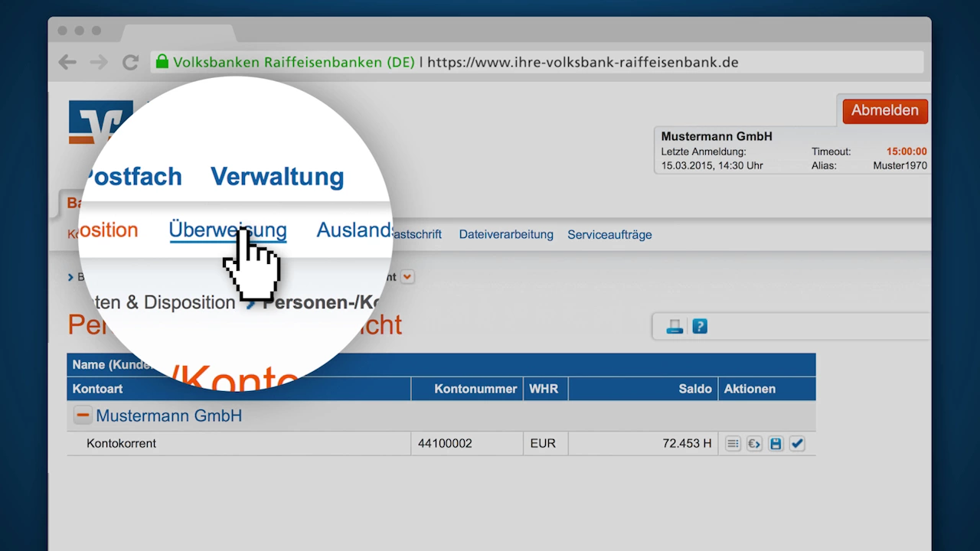Open the Mustermann GmbH link in the table
Image resolution: width=980 pixels, height=551 pixels.
pyautogui.click(x=168, y=416)
